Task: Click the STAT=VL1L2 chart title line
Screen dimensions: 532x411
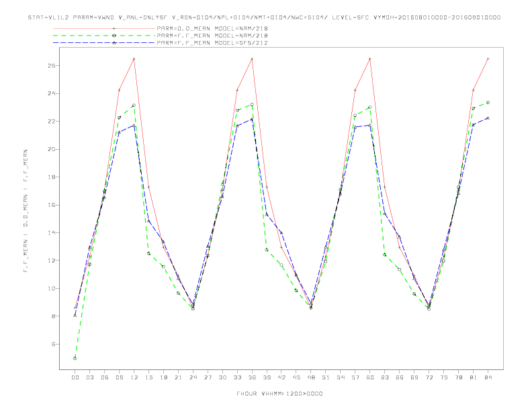Action: point(264,17)
